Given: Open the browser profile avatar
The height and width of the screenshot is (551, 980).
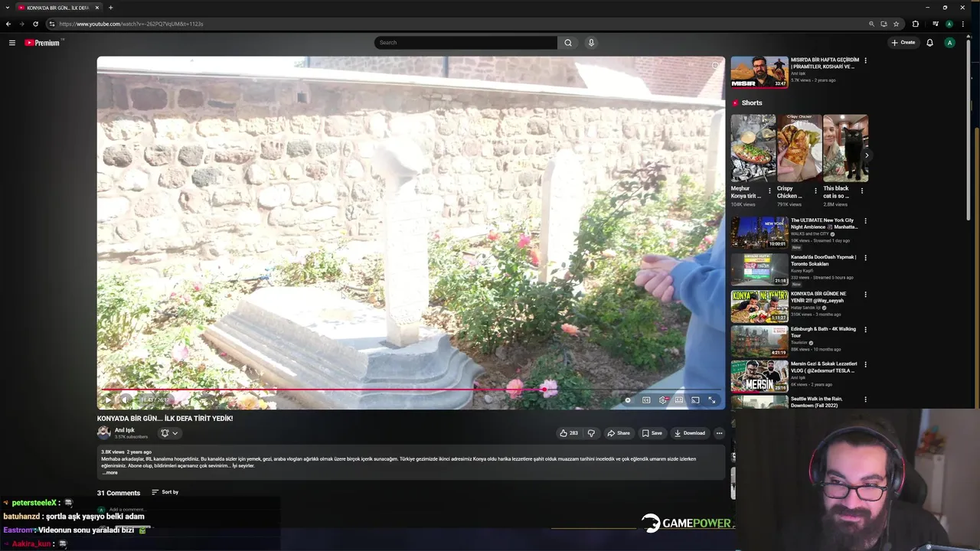Looking at the screenshot, I should click(x=949, y=24).
